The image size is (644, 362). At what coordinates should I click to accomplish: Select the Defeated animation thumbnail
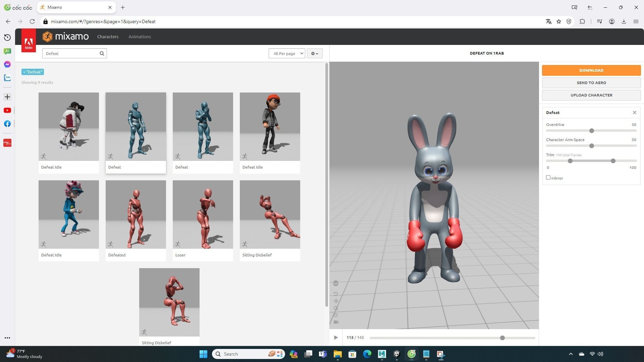click(136, 215)
